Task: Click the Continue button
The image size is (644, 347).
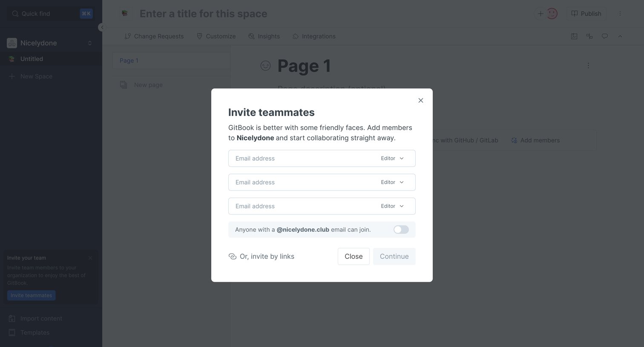Action: point(394,257)
